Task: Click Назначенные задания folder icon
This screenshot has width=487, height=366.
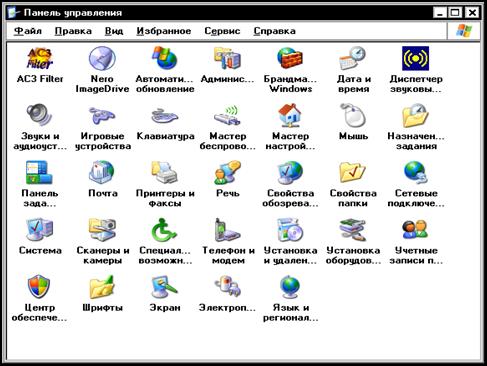Action: click(x=415, y=115)
